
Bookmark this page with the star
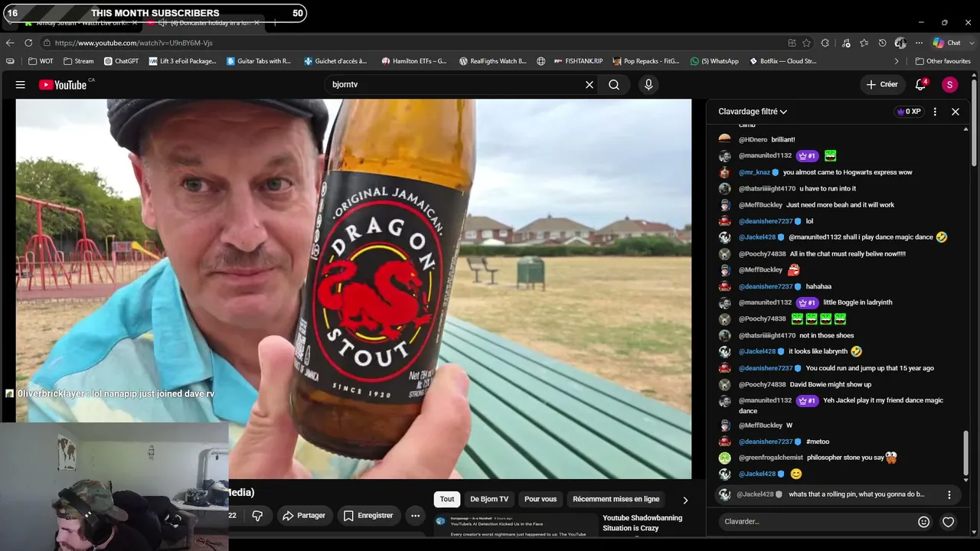pos(806,43)
